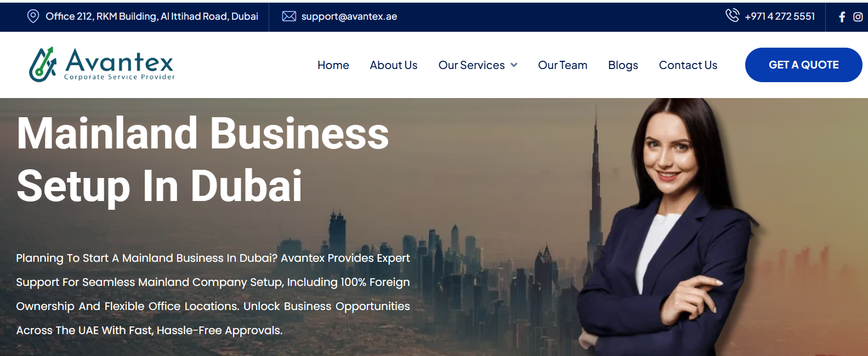Viewport: 868px width, 356px height.
Task: Visit the Contact Us page
Action: coord(688,65)
